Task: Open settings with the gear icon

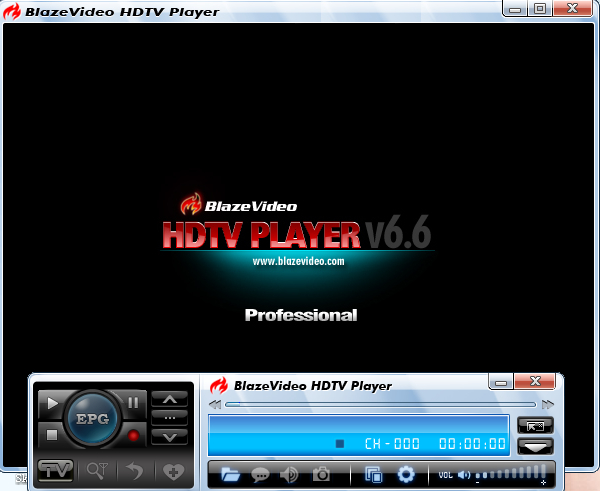Action: [406, 475]
